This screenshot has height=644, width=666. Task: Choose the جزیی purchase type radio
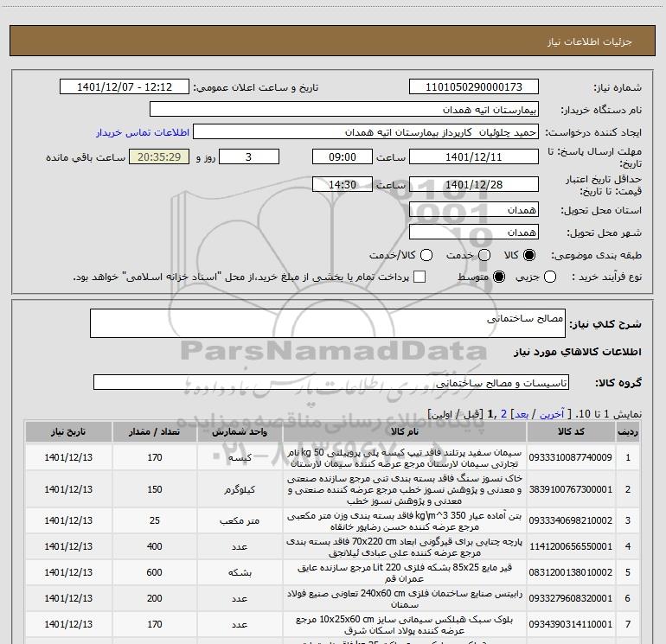[549, 277]
